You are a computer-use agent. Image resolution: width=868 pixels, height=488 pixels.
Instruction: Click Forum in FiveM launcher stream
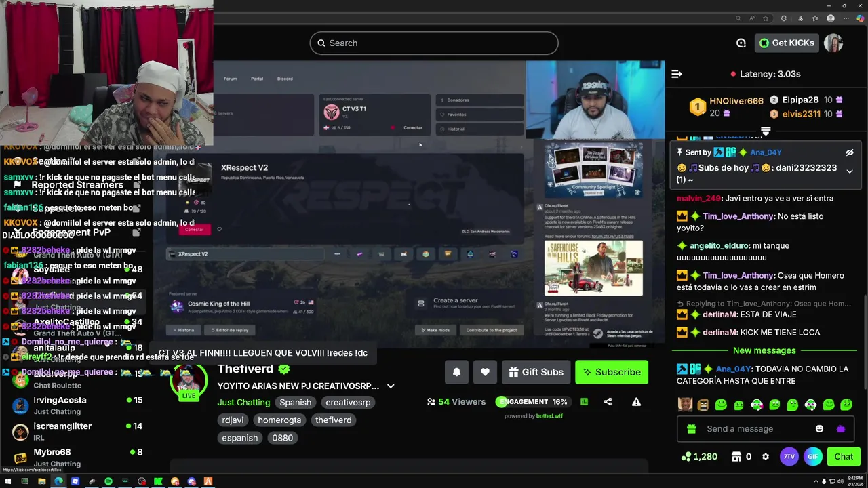tap(231, 79)
